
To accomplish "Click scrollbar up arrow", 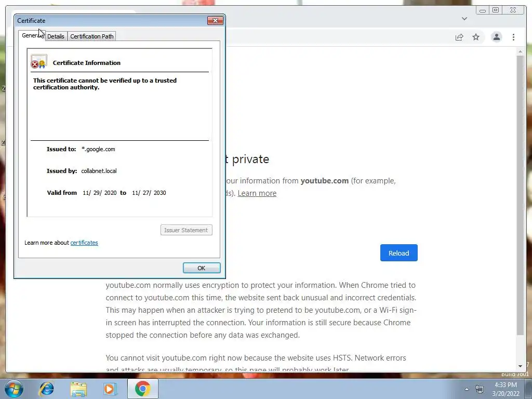I will tap(520, 51).
